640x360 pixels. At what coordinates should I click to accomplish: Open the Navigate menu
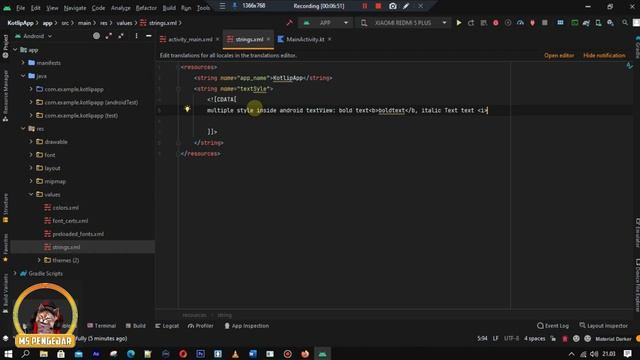75,8
